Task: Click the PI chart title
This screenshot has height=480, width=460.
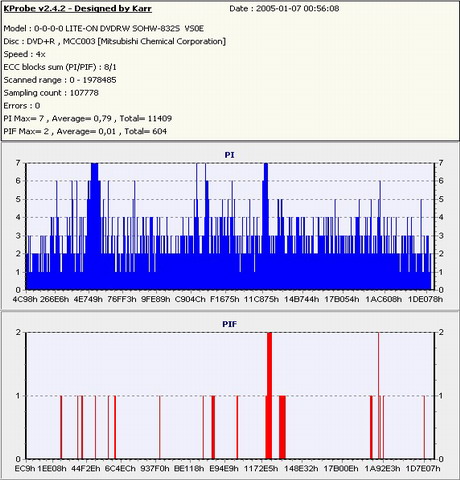Action: (229, 155)
